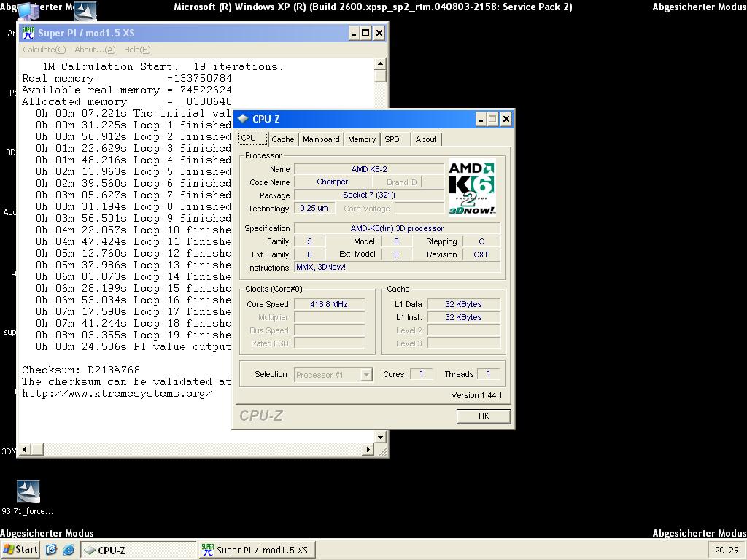The image size is (747, 560).
Task: Click the L1 Inst. '32 KBytes' value
Action: point(463,318)
